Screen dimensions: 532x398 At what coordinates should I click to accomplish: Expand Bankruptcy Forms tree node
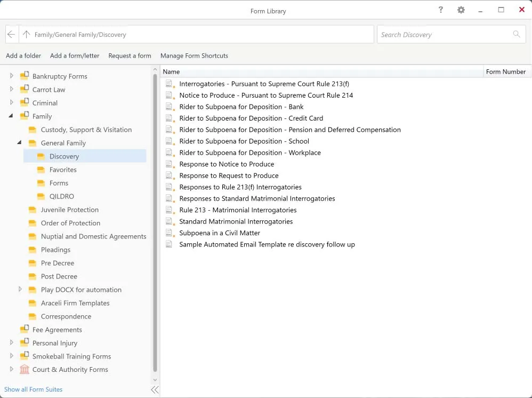point(12,76)
